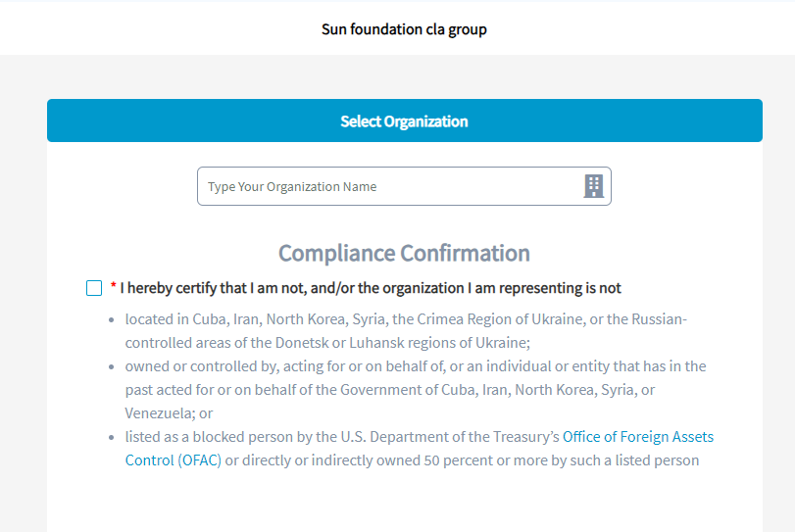Screen dimensions: 795x532
Task: Click the 'Venezuela; or' text line
Action: 169,413
